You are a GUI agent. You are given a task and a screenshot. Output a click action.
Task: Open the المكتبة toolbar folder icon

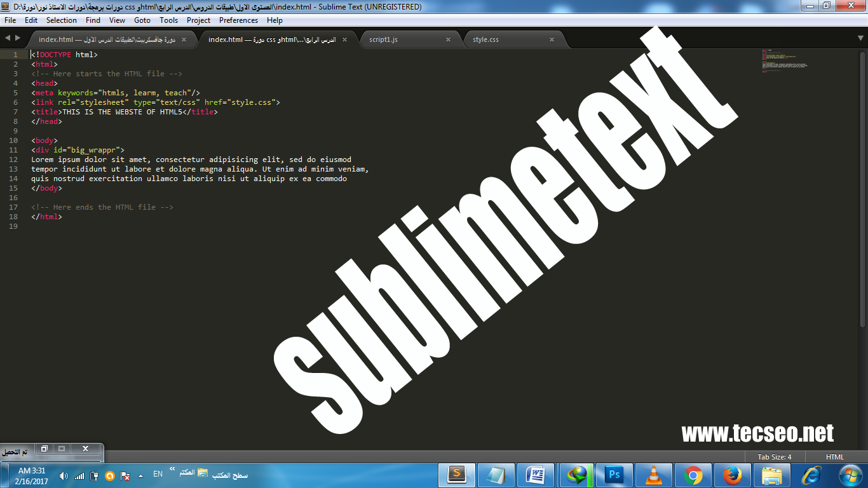(203, 473)
